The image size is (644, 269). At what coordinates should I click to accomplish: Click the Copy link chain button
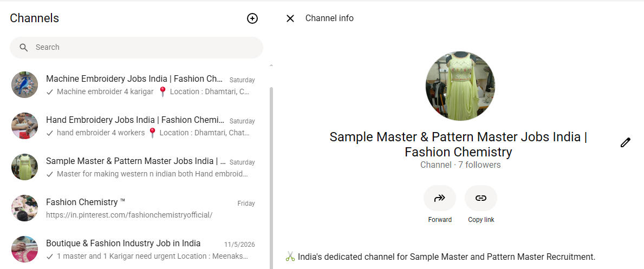480,198
